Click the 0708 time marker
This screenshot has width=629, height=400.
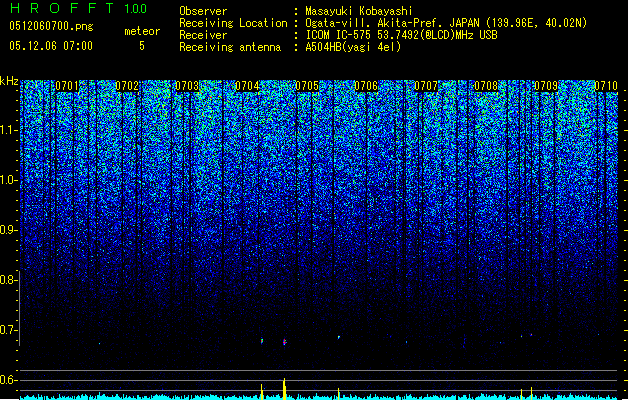coord(486,86)
